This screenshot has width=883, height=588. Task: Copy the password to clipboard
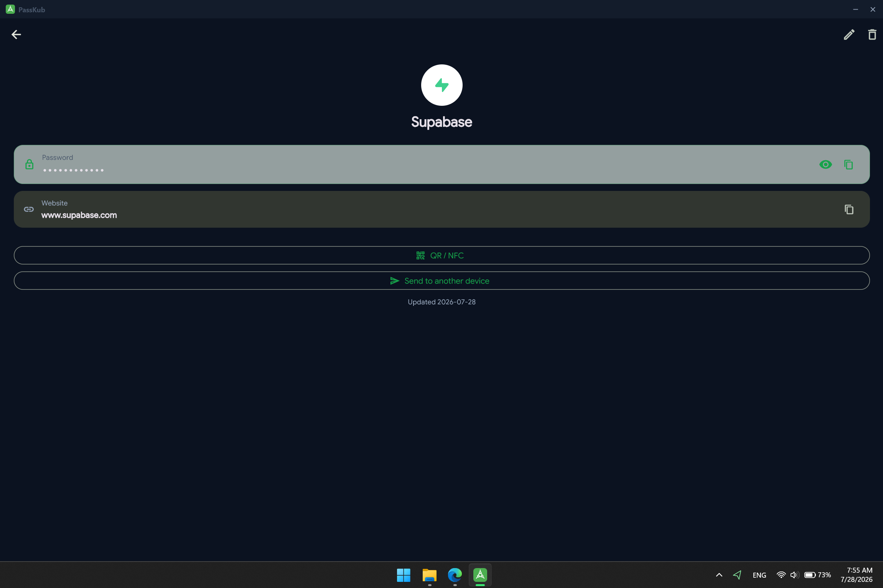coord(848,164)
